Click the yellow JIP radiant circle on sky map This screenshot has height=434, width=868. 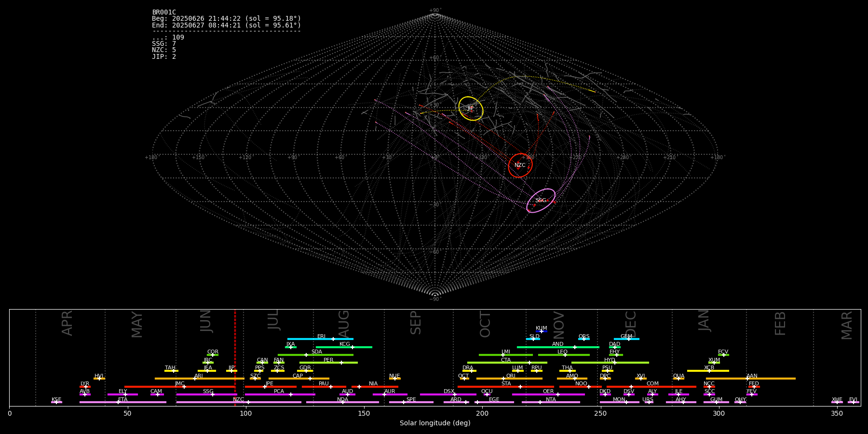[471, 108]
